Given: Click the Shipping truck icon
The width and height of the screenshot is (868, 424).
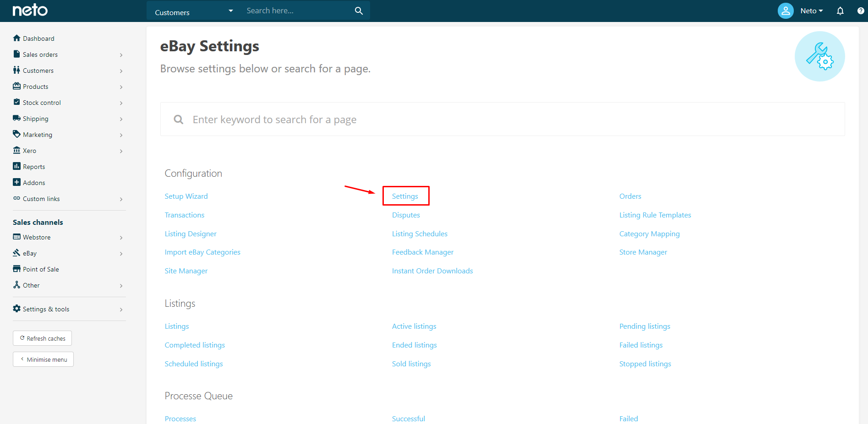Looking at the screenshot, I should tap(17, 118).
